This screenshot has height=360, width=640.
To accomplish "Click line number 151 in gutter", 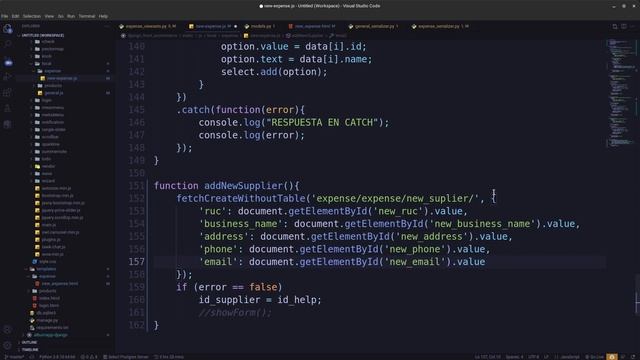I will 136,186.
